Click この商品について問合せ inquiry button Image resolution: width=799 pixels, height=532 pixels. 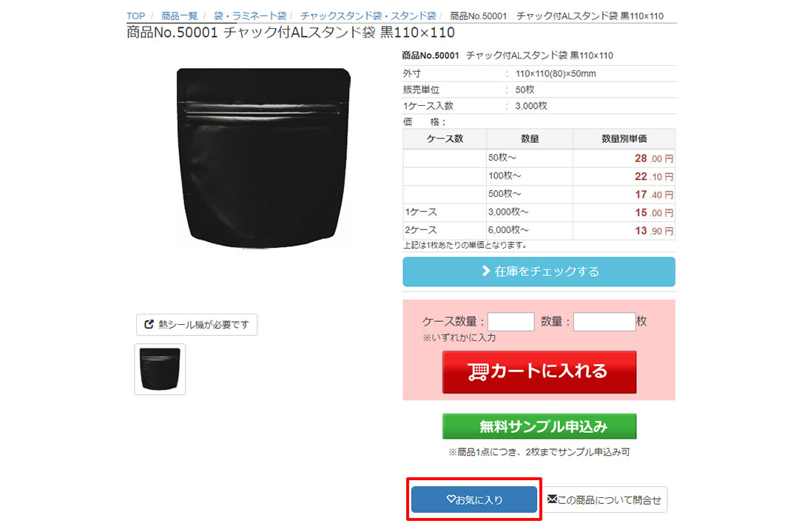pos(604,499)
